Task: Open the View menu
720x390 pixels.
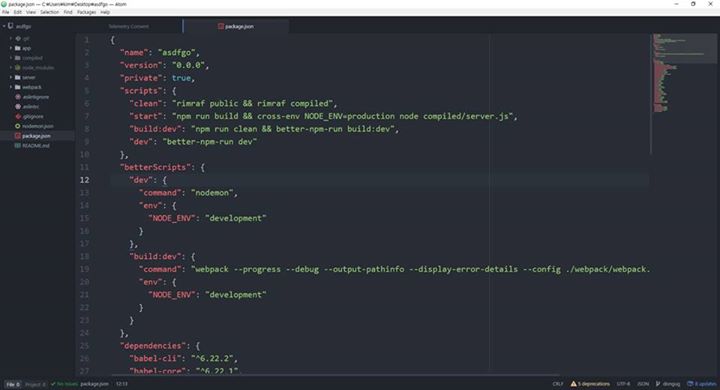Action: (x=31, y=12)
